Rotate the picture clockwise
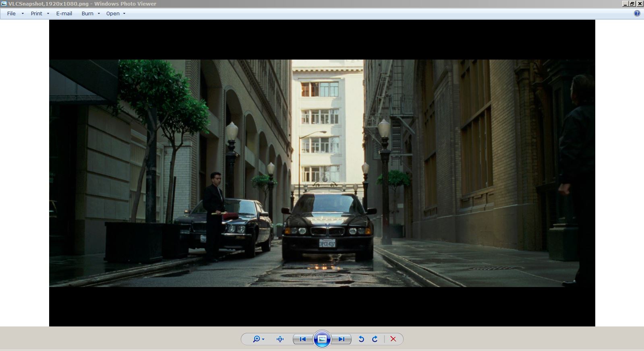Screen dimensions: 644x351 [375, 339]
